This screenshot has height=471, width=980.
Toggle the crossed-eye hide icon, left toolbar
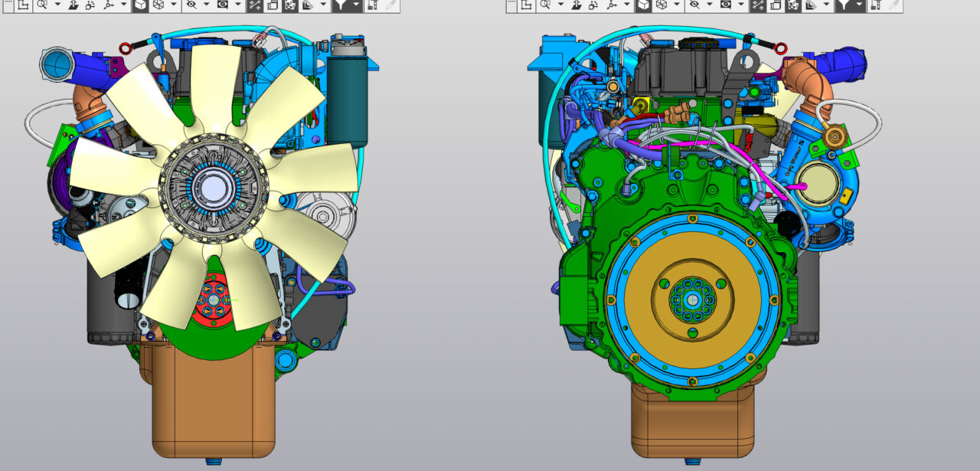pyautogui.click(x=191, y=5)
